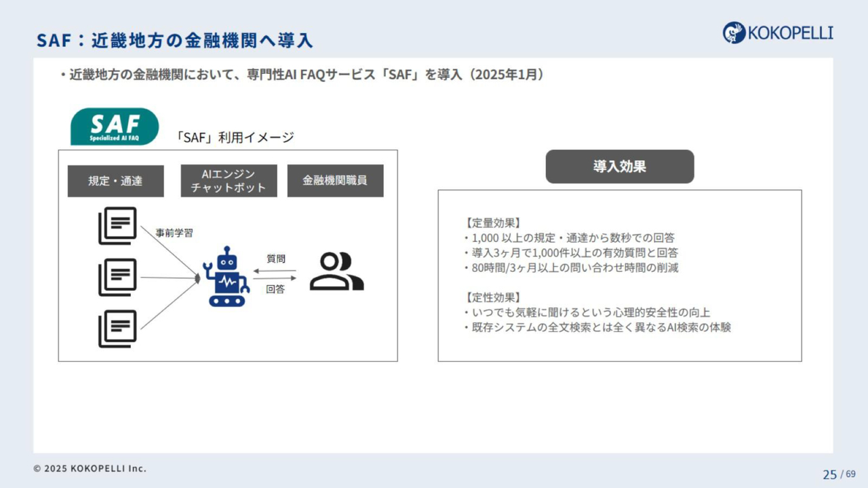Screen dimensions: 868x488
Task: Click the financial staff people icon
Action: [336, 271]
